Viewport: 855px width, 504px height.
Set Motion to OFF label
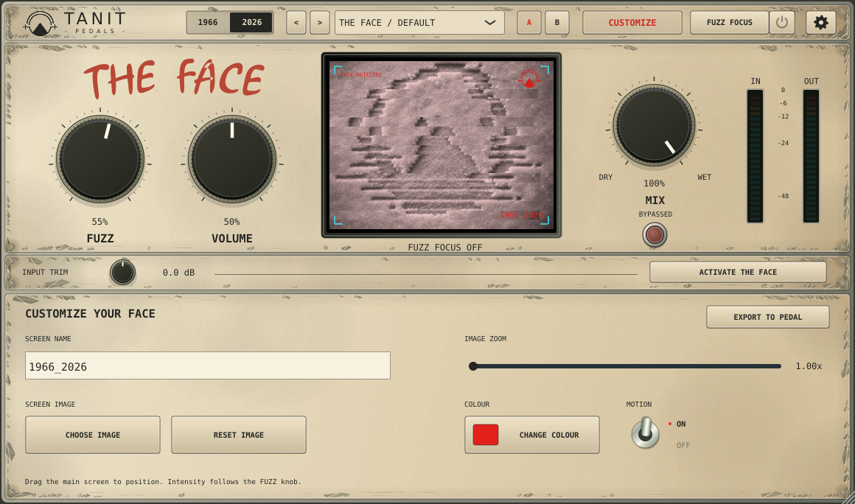click(x=683, y=445)
